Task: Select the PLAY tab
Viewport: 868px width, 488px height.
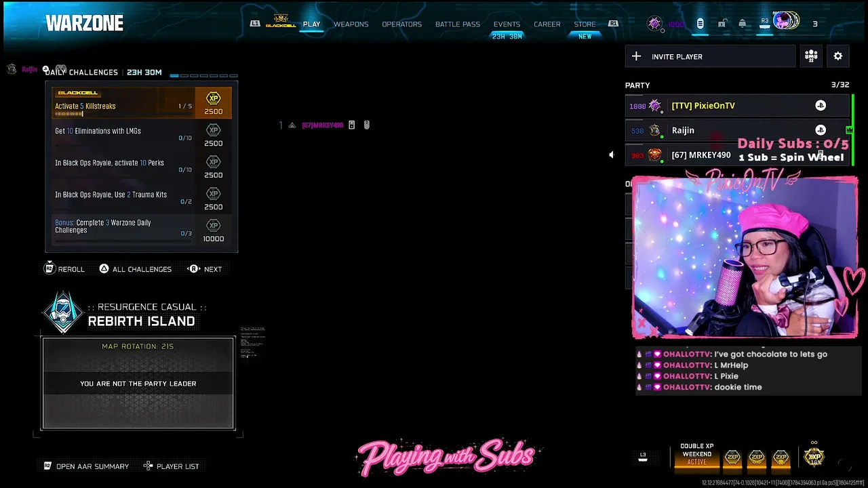Action: 312,24
